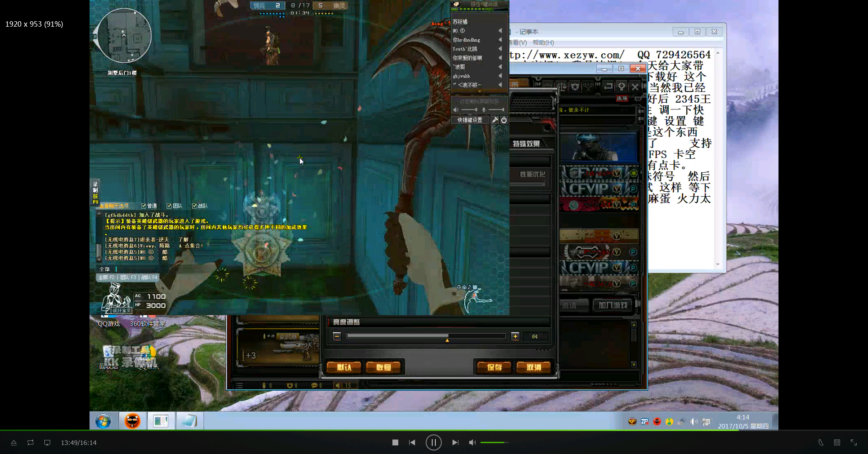Uncheck the 战队 chat filter checkbox
868x454 pixels.
pyautogui.click(x=194, y=206)
